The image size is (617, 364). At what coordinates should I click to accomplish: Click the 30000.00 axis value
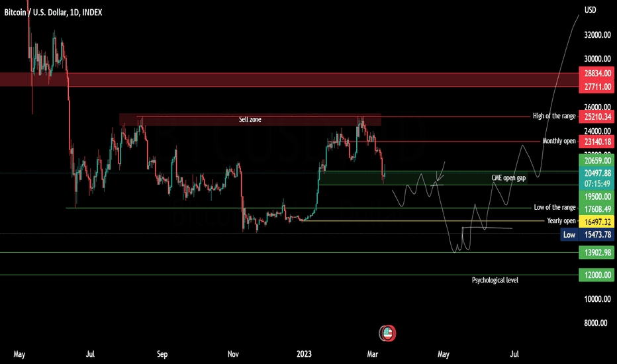click(x=597, y=59)
